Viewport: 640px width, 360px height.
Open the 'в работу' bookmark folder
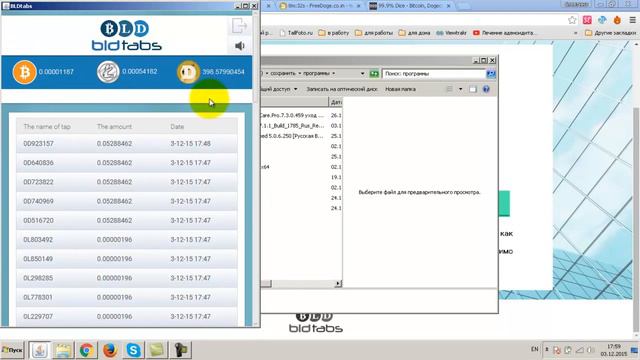pyautogui.click(x=333, y=33)
